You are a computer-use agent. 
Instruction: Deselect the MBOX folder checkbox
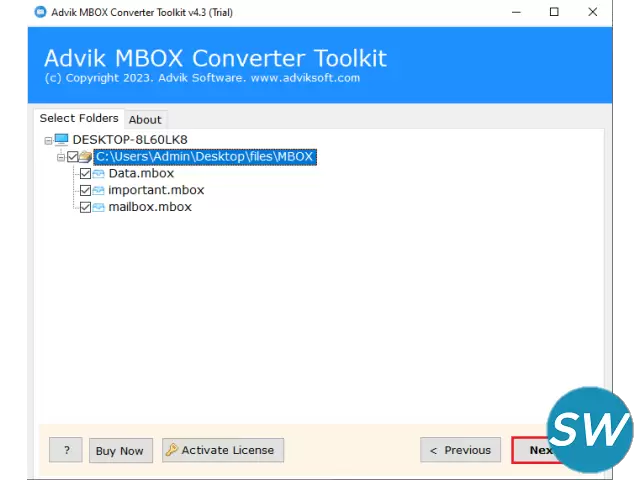click(72, 157)
